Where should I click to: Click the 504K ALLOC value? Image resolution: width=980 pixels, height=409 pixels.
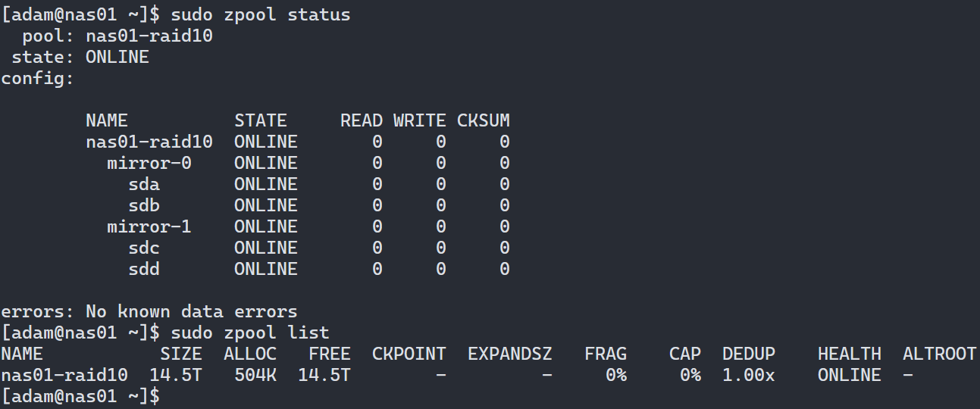tap(255, 375)
